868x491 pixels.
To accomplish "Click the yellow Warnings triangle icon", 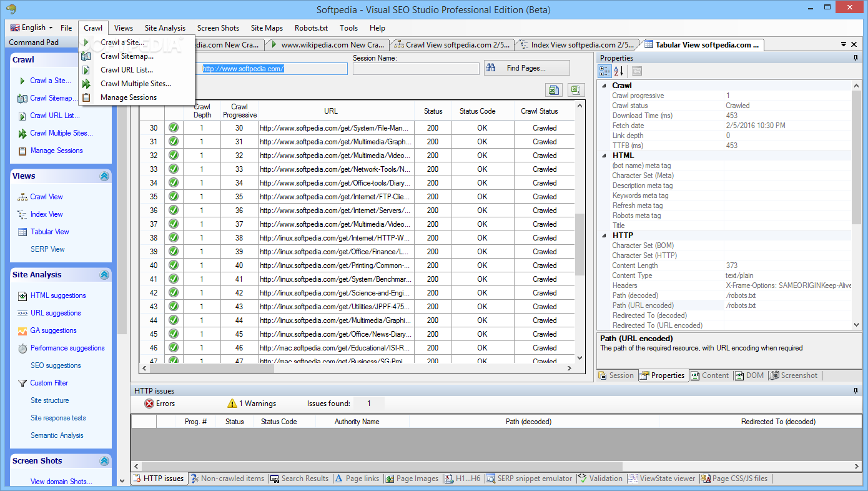I will pyautogui.click(x=232, y=404).
